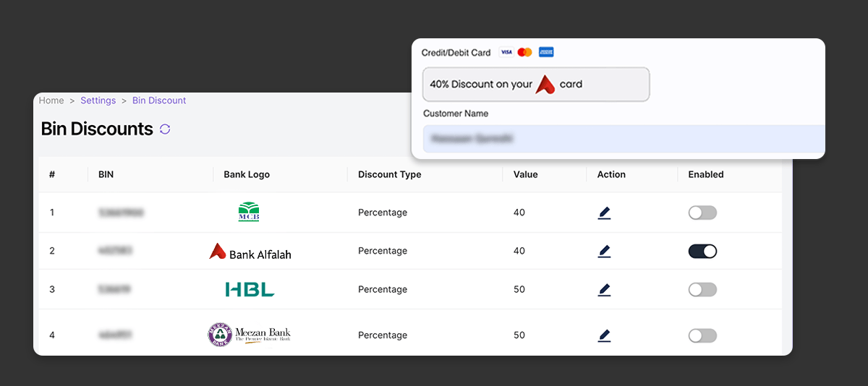Click the Customer Name input field

(x=624, y=138)
